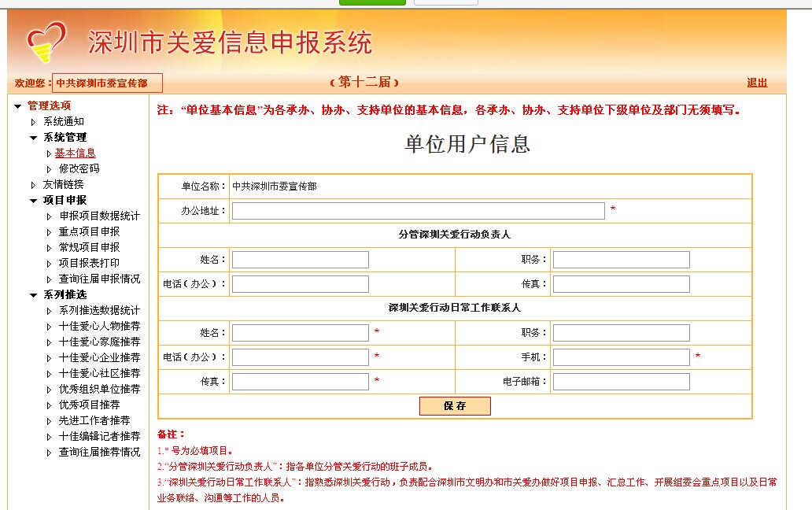812x510 pixels.
Task: Open 重点项目申报
Action: pyautogui.click(x=89, y=231)
